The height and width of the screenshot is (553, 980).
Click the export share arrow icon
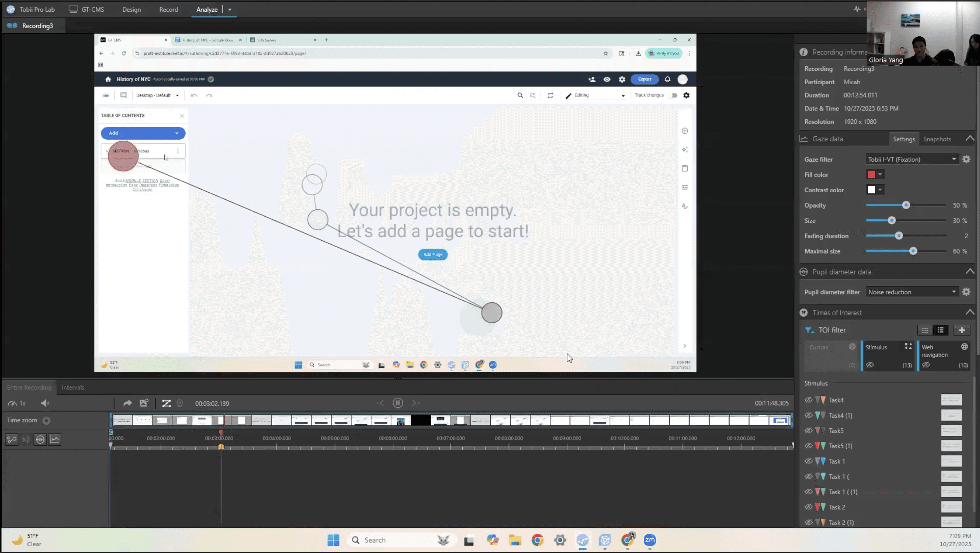[x=127, y=403]
